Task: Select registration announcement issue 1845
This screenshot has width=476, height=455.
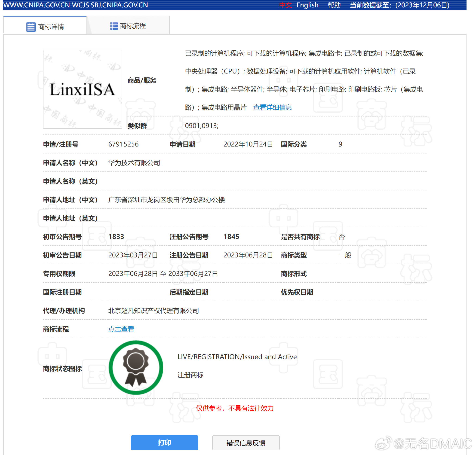Action: pos(231,236)
